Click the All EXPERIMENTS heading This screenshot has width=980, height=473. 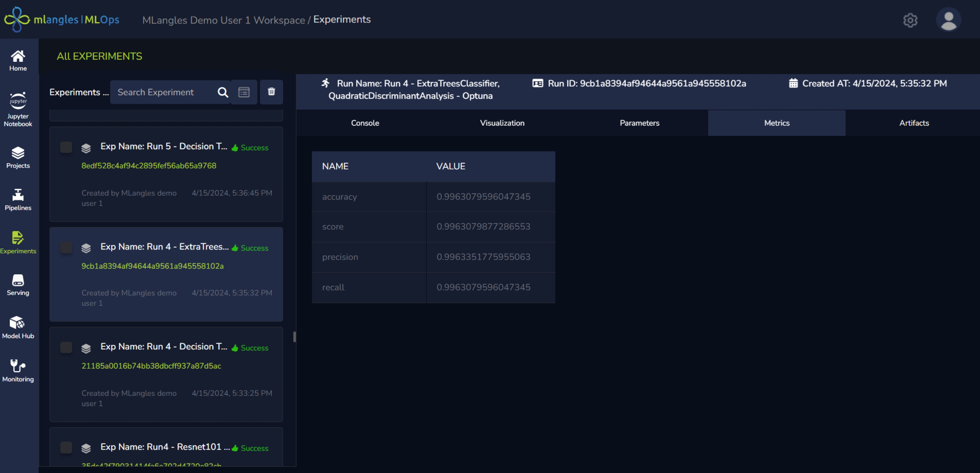point(99,56)
